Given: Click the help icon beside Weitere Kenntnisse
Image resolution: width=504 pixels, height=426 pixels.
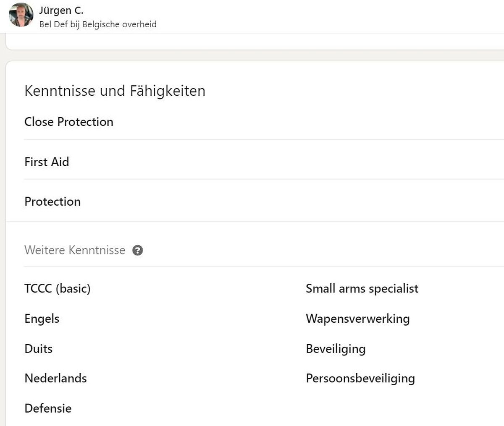Looking at the screenshot, I should point(137,251).
